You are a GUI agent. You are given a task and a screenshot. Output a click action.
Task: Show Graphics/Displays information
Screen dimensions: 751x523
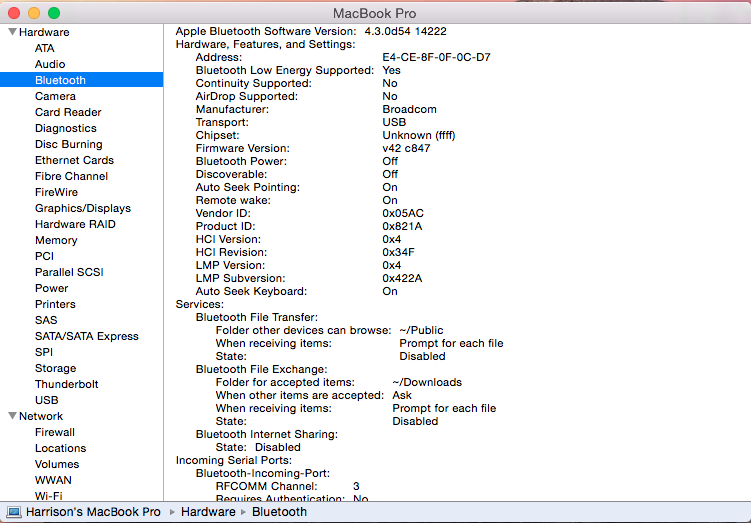pyautogui.click(x=83, y=208)
